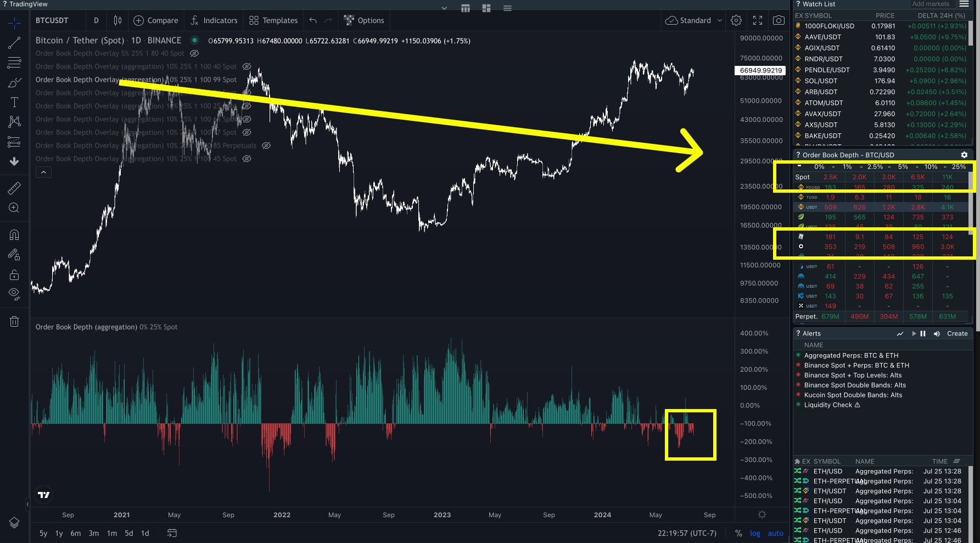Viewport: 980px width, 543px height.
Task: Pause alerts with the pause button
Action: [x=923, y=333]
